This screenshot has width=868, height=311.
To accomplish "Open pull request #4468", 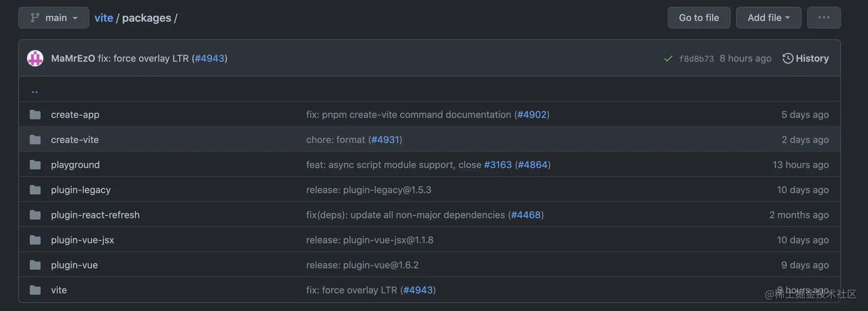I will (526, 215).
